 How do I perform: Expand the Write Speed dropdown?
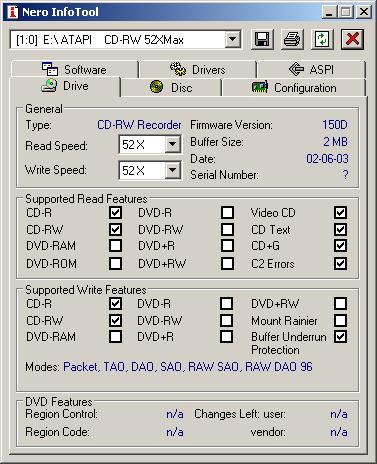point(173,170)
